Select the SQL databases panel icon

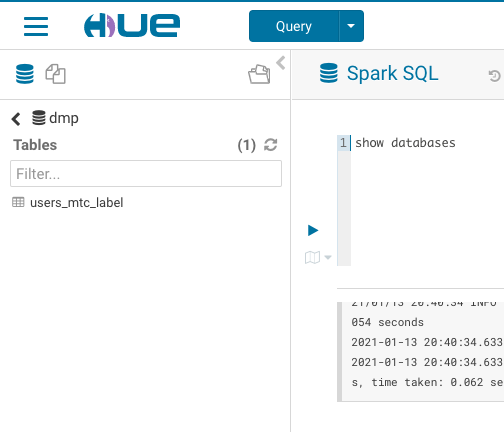click(25, 74)
